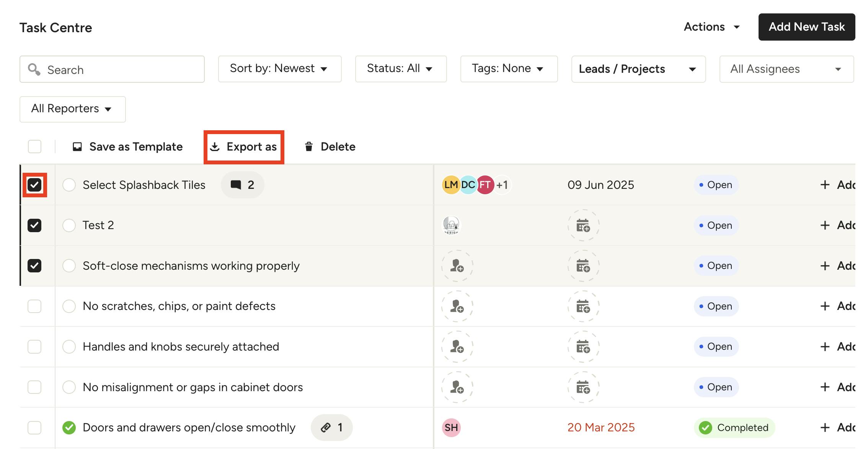Assign user to No misalignment or gaps task
Viewport: 868px width, 449px height.
pos(457,387)
